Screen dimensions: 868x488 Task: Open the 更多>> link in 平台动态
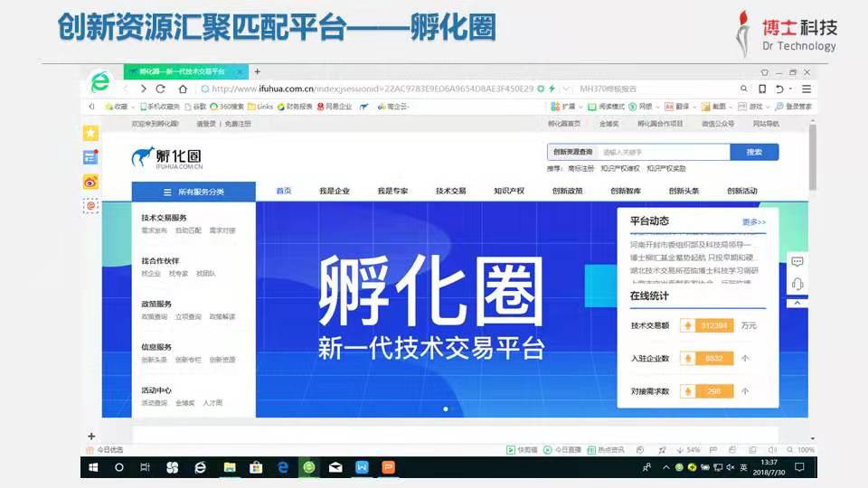coord(754,222)
